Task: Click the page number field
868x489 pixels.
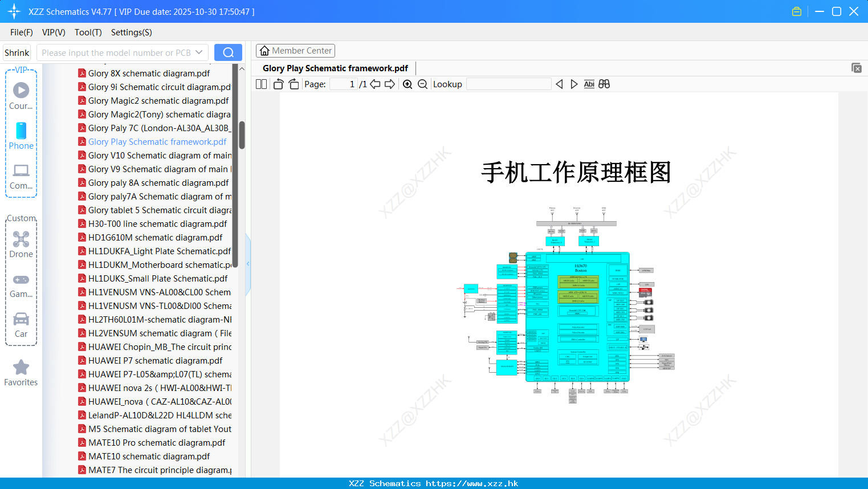Action: (x=344, y=84)
